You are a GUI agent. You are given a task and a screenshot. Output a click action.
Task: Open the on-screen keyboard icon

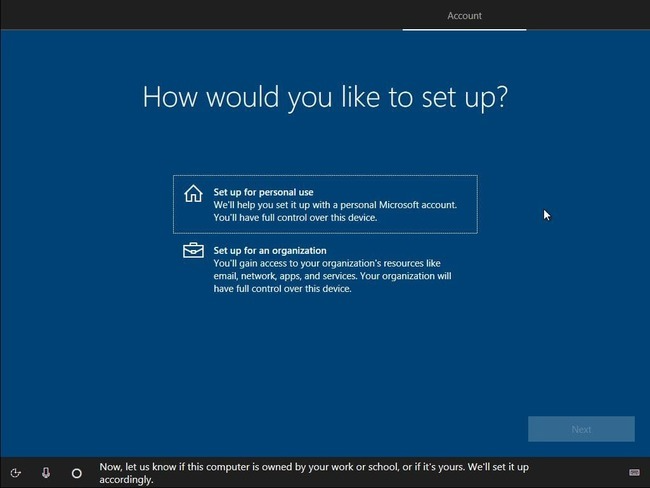pos(634,472)
